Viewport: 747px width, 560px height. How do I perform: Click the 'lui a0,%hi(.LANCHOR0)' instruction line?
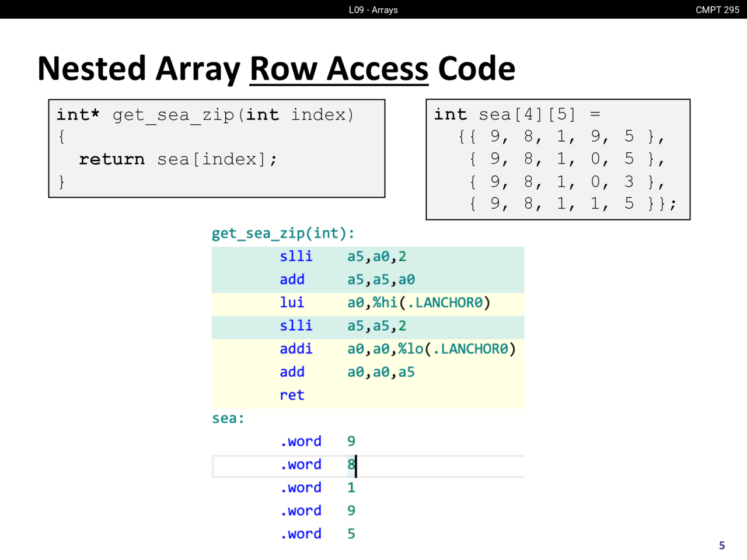pyautogui.click(x=385, y=303)
